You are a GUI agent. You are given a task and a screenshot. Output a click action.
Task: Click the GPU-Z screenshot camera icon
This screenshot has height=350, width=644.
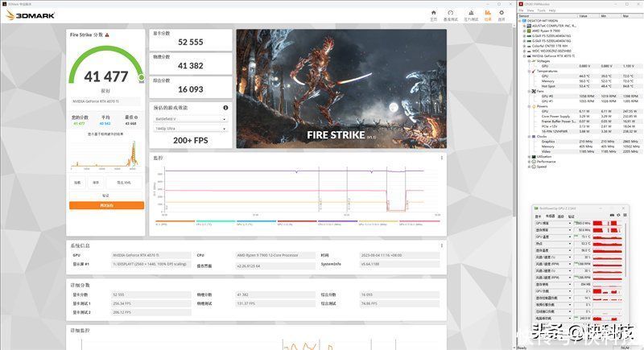(612, 216)
